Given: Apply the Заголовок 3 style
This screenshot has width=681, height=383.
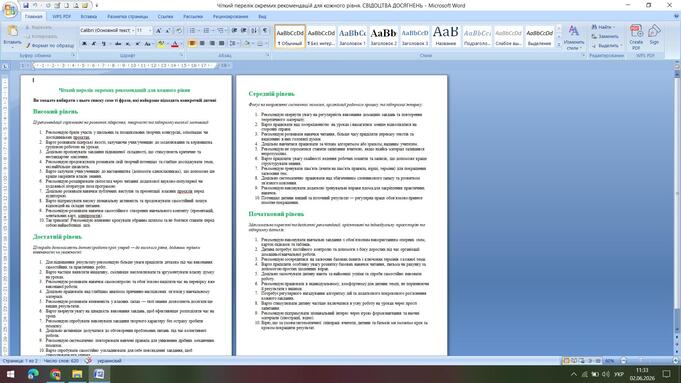Looking at the screenshot, I should pos(415,36).
